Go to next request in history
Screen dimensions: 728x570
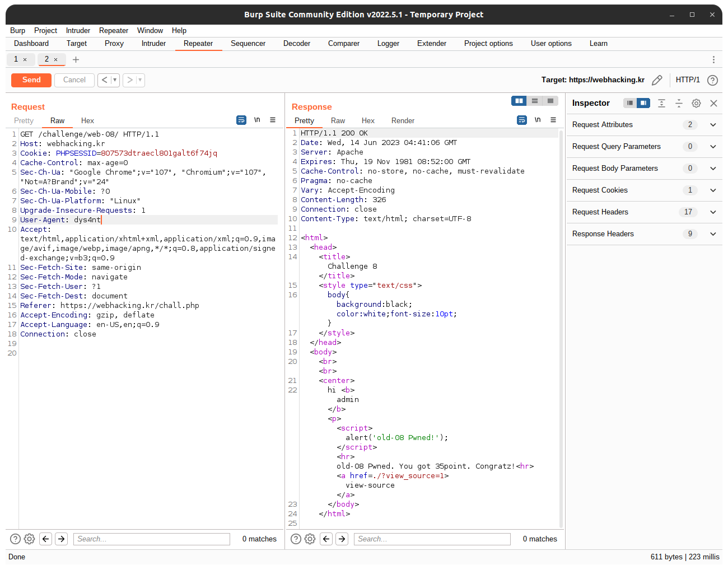tap(129, 80)
